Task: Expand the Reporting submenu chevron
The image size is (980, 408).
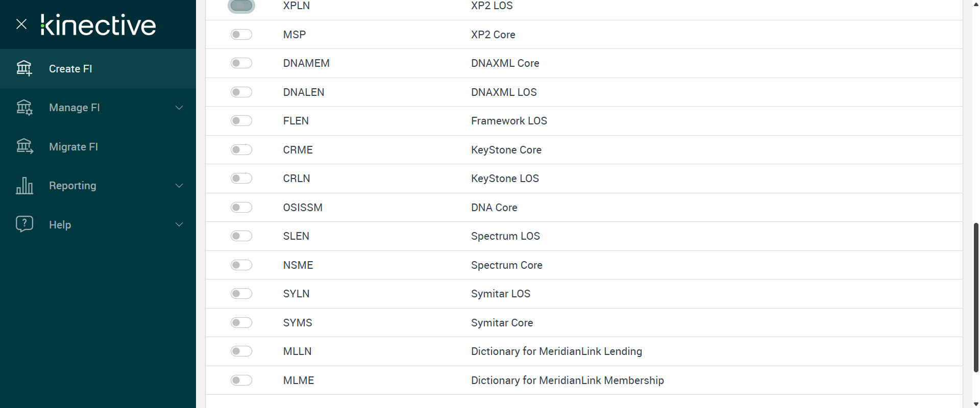Action: click(179, 186)
